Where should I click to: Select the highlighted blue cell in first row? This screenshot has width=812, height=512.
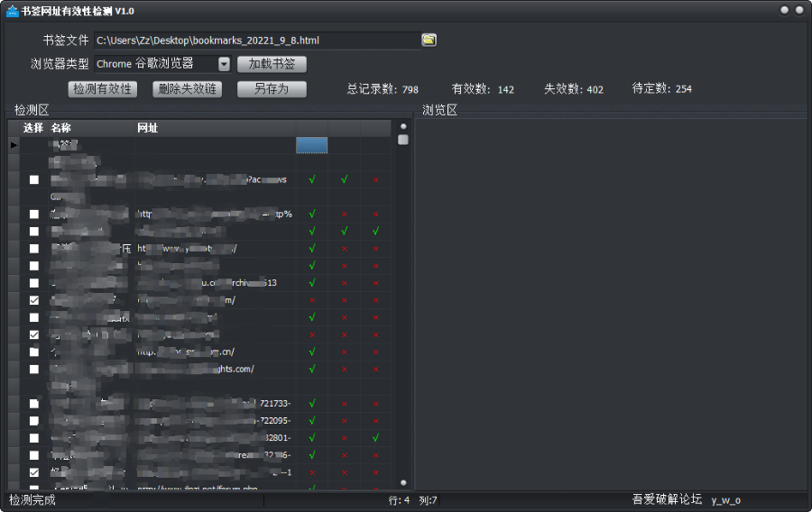point(312,145)
